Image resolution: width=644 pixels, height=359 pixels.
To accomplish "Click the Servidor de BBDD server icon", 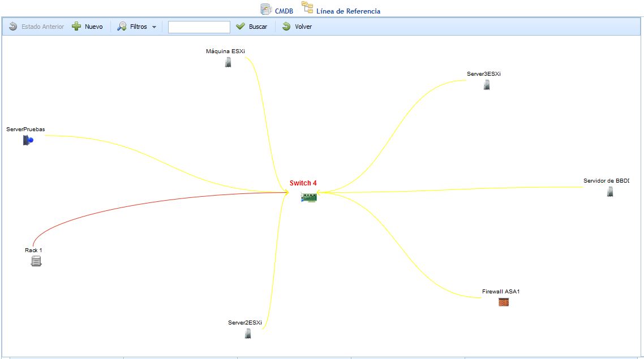I will [x=609, y=192].
